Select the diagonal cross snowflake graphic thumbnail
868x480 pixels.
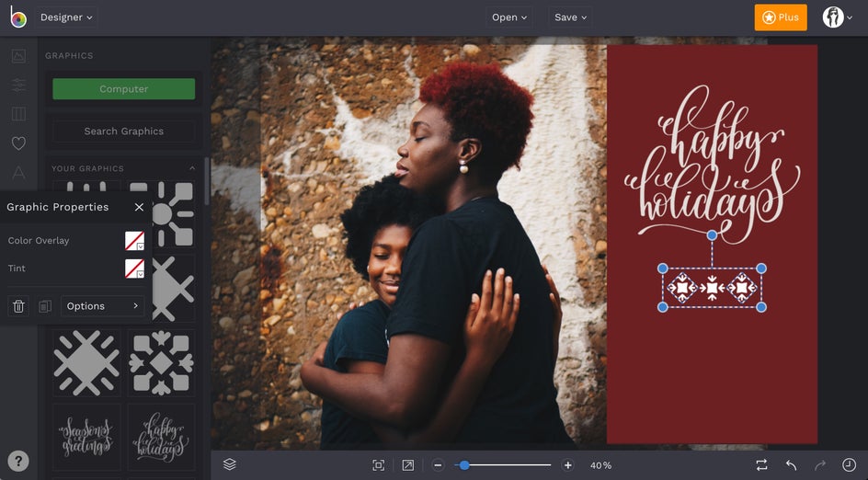(86, 362)
